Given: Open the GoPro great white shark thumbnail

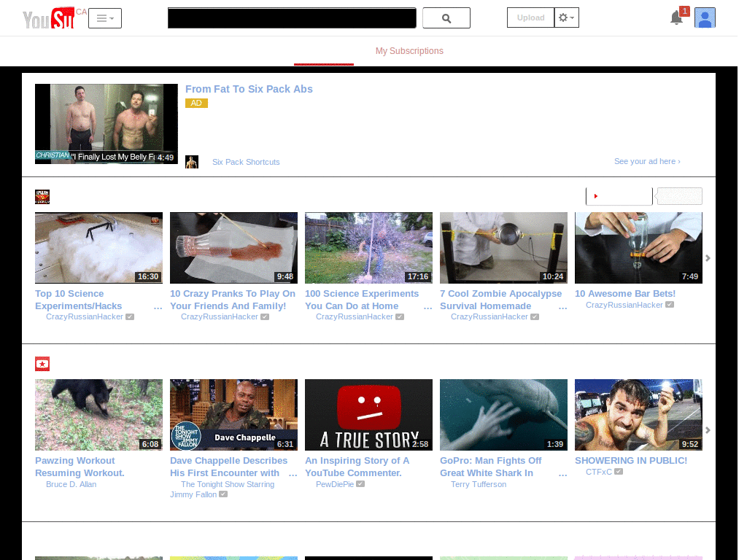Looking at the screenshot, I should point(503,415).
